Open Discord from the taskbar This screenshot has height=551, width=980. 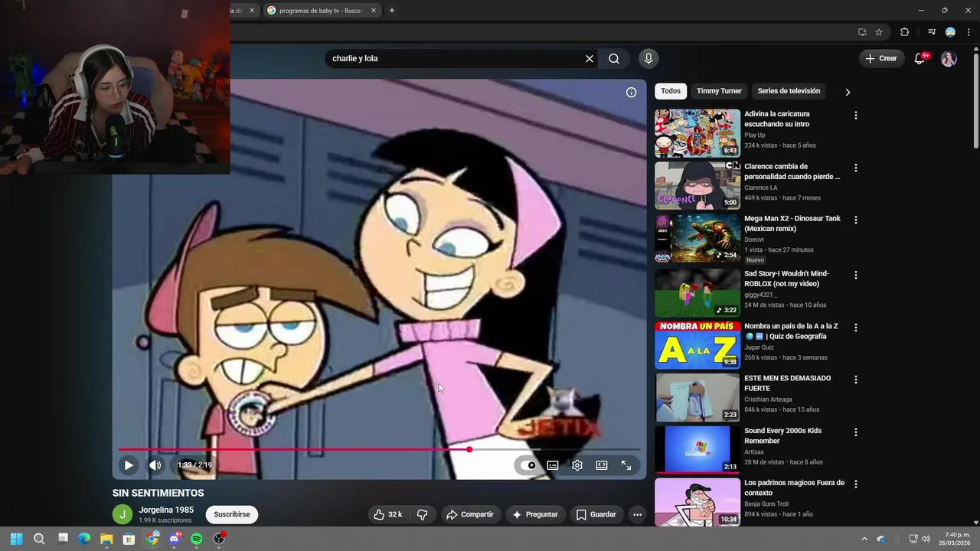[174, 539]
